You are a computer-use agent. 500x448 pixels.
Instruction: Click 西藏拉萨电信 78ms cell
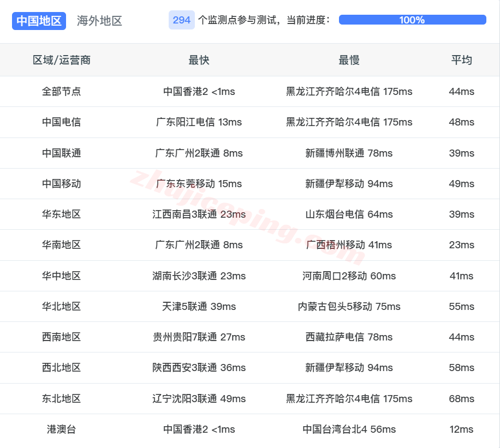tap(349, 337)
